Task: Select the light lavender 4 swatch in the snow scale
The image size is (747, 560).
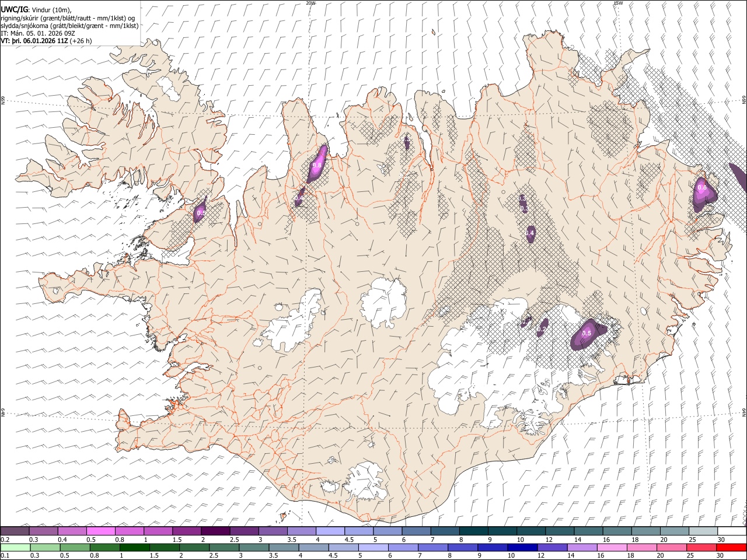Action: coord(330,531)
